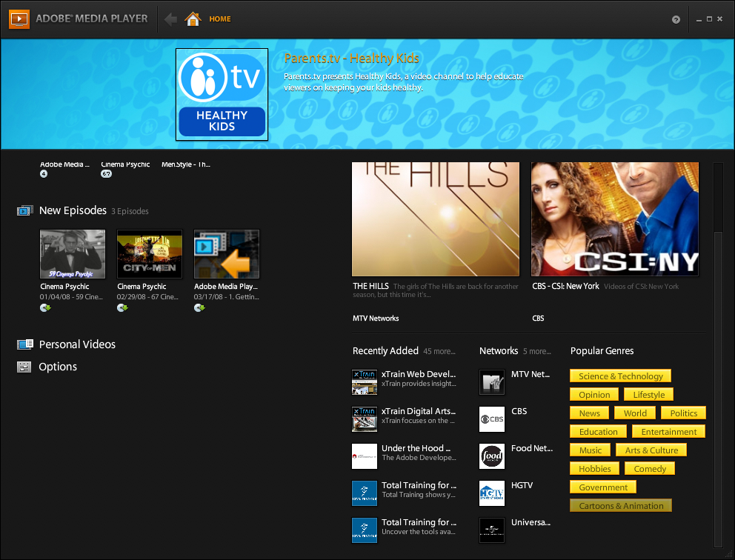Open the Healthy Kids featured channel thumbnail
This screenshot has height=560, width=735.
pyautogui.click(x=222, y=94)
